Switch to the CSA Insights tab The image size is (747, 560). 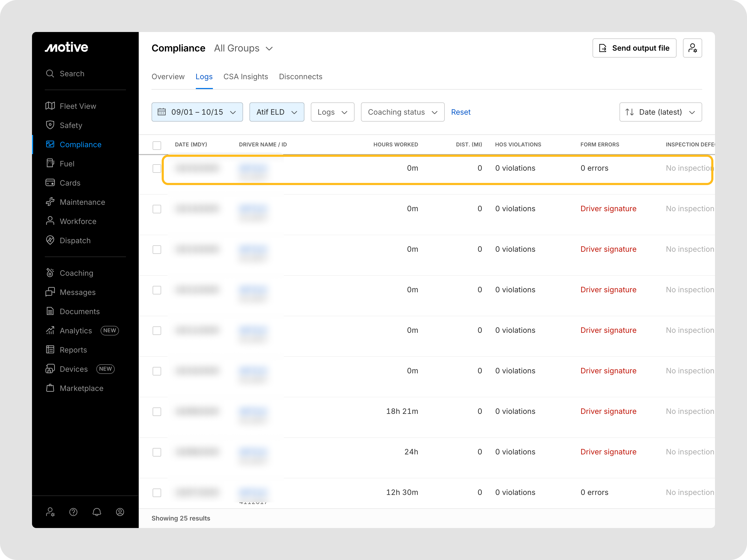tap(245, 77)
